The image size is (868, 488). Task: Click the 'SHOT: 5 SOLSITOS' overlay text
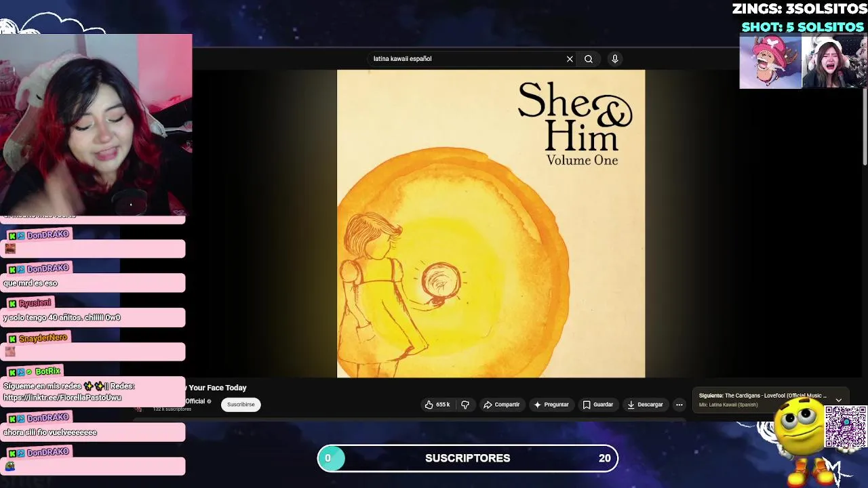(x=802, y=27)
